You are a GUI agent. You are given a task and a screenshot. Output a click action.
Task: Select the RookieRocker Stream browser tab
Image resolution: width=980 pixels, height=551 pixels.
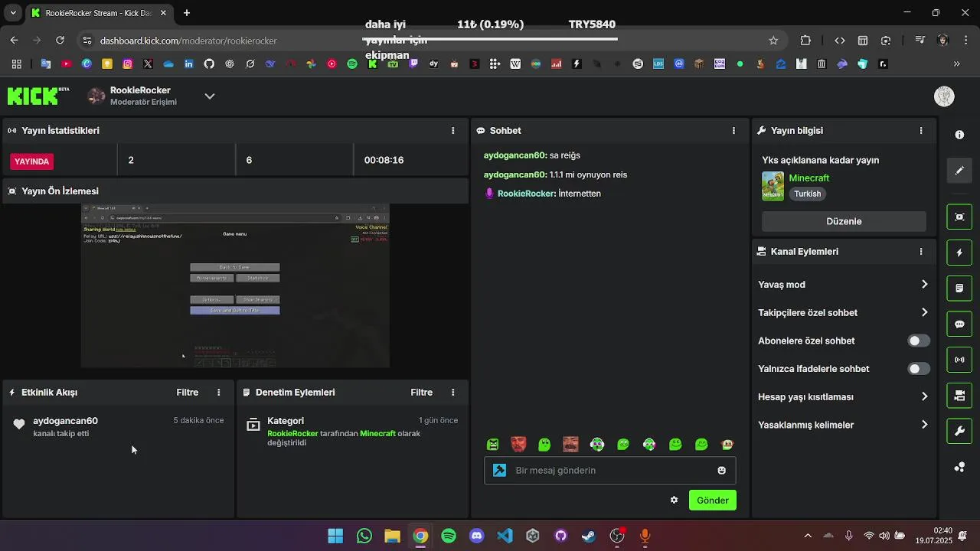pos(98,13)
